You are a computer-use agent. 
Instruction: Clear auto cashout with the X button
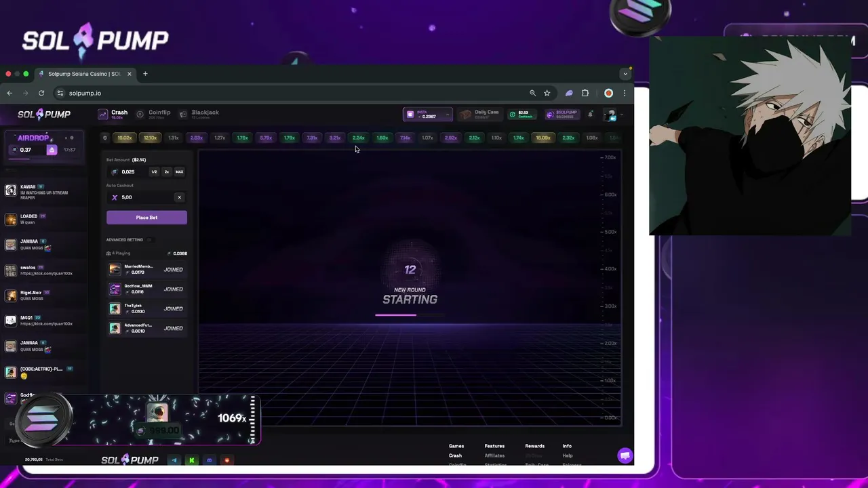pos(179,197)
